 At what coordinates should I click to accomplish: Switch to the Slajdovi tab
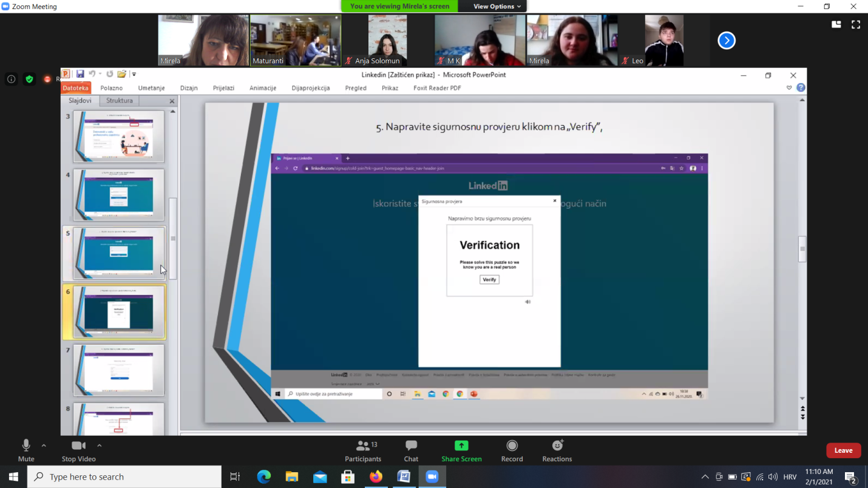(80, 101)
